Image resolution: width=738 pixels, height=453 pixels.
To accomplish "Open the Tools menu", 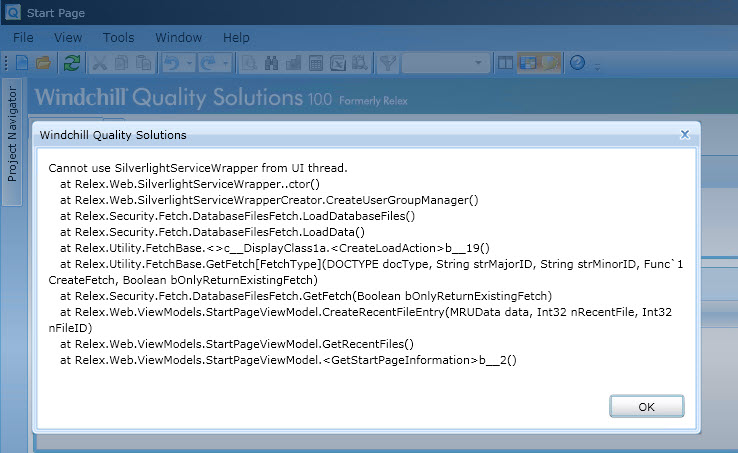I will [118, 37].
